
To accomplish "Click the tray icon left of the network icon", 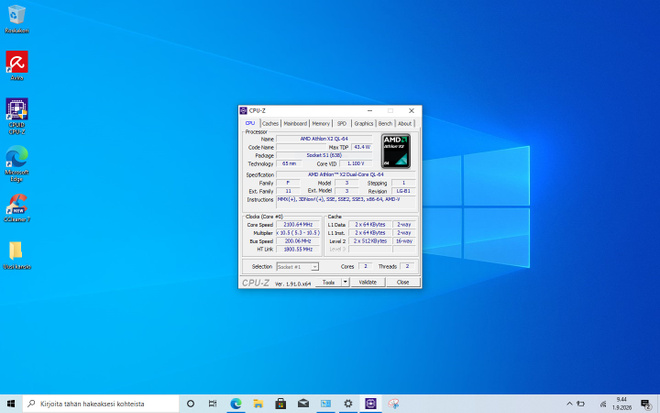I will (581, 404).
